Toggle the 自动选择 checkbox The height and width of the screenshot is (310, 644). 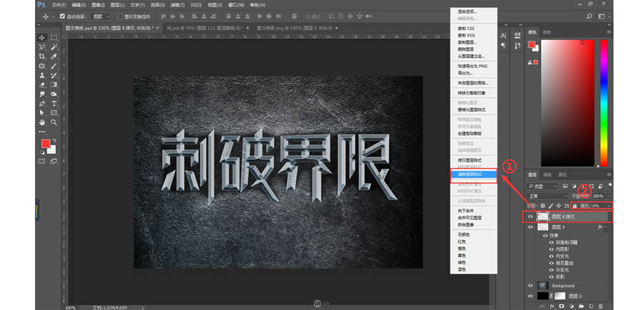point(62,16)
